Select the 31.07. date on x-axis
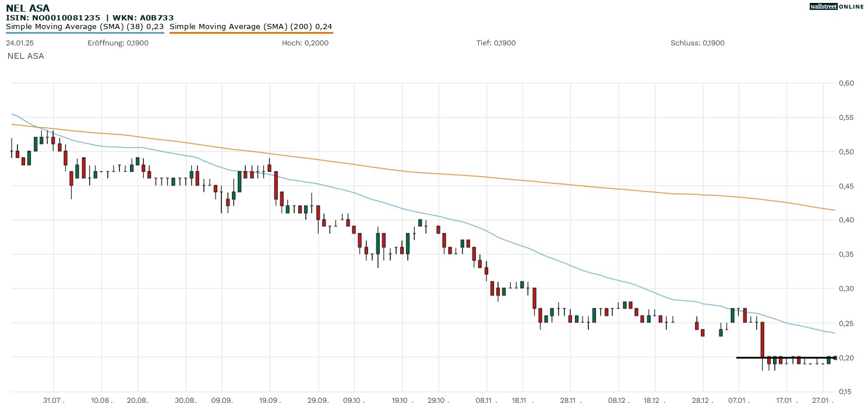Screen dimensions: 868x404 coord(54,400)
